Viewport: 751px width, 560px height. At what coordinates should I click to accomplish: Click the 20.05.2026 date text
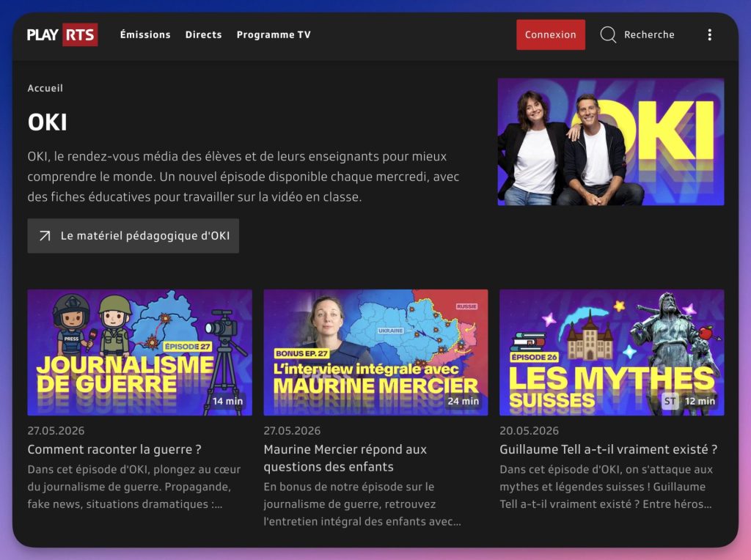click(529, 431)
